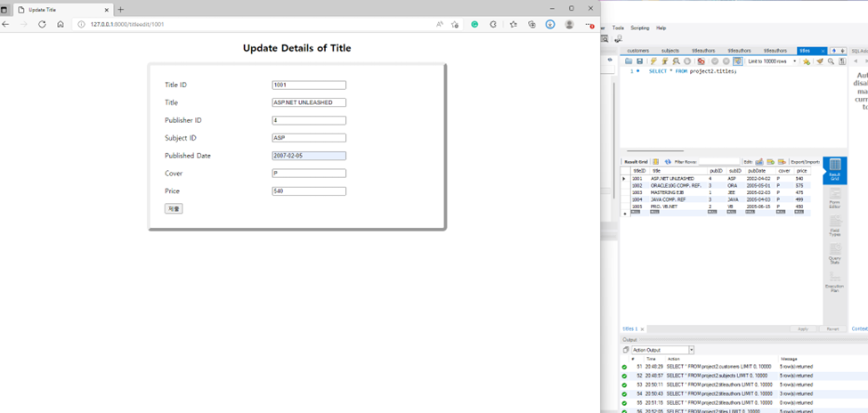Price input field containing 540
The image size is (868, 413).
pyautogui.click(x=309, y=191)
